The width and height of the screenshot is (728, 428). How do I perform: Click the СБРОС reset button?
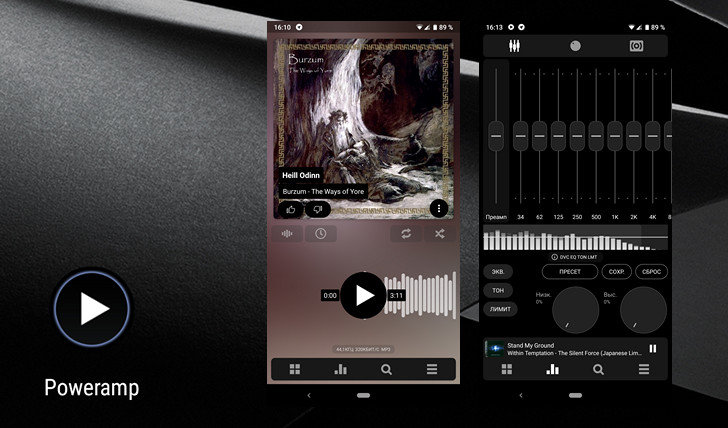click(x=651, y=272)
